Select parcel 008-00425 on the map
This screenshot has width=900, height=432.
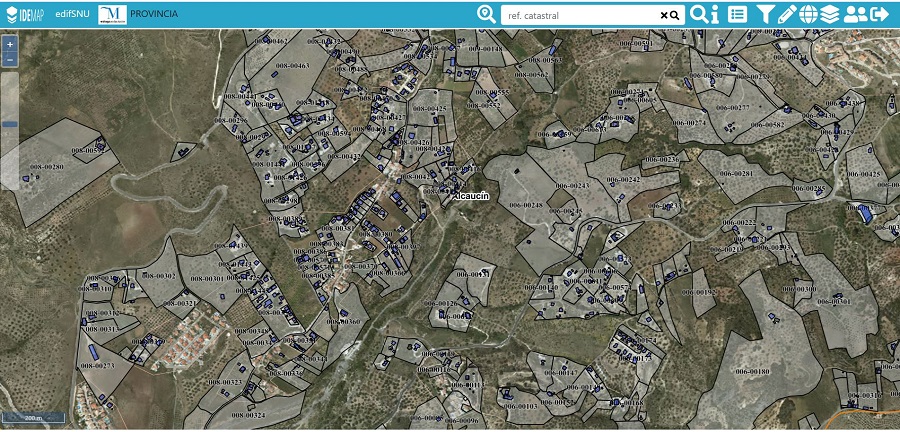tap(429, 108)
